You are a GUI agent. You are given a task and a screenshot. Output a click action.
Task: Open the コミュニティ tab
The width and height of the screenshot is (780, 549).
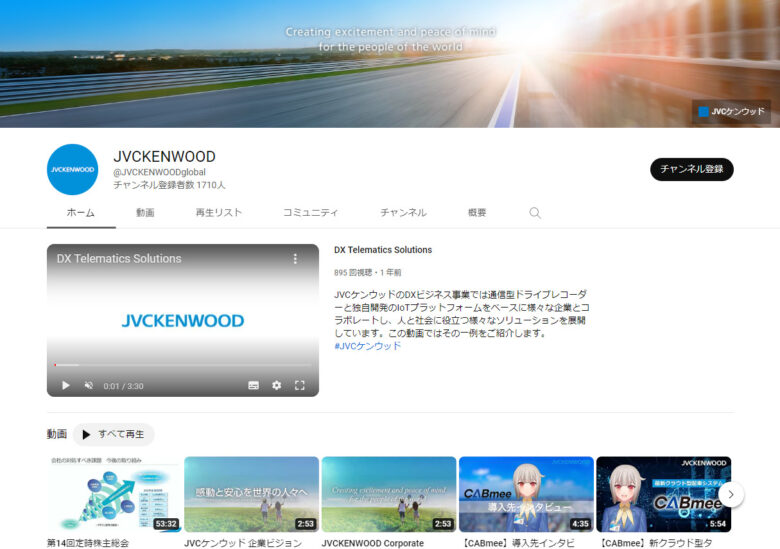tap(310, 213)
